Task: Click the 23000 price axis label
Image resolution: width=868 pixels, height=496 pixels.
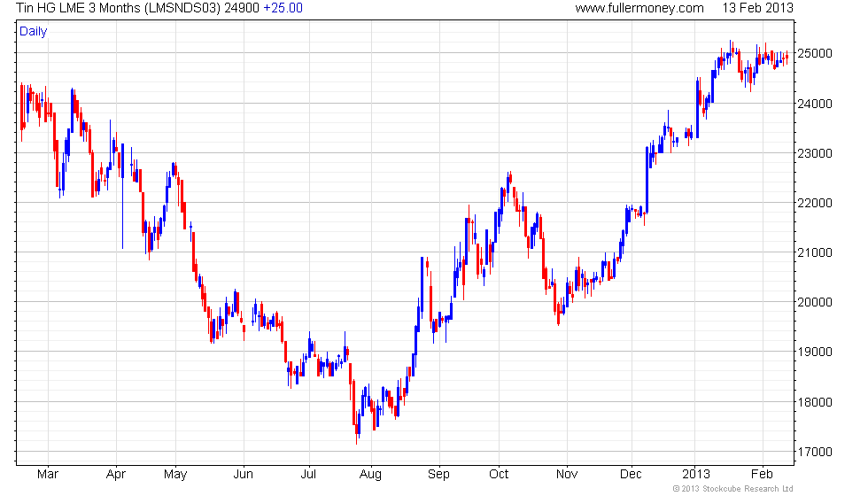Action: [x=814, y=153]
